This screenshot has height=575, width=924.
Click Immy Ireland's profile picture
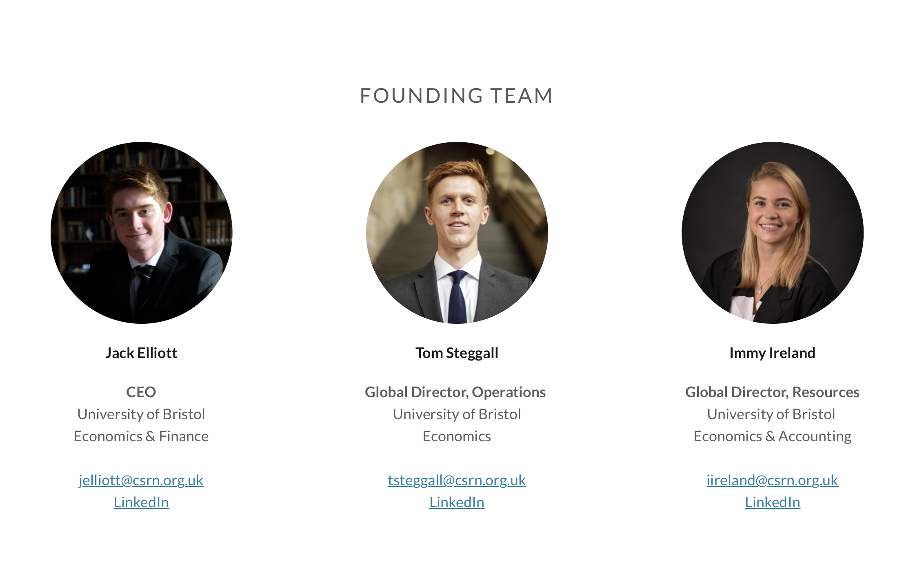point(772,232)
